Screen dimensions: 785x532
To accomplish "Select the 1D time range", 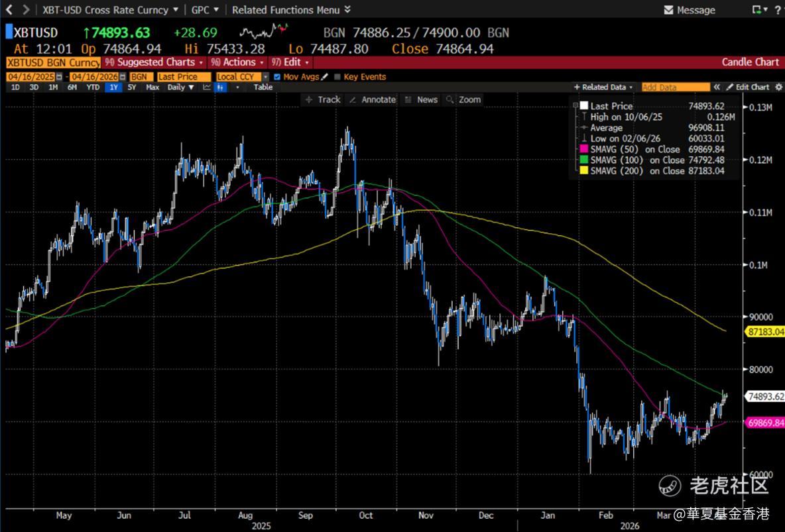I will click(15, 87).
